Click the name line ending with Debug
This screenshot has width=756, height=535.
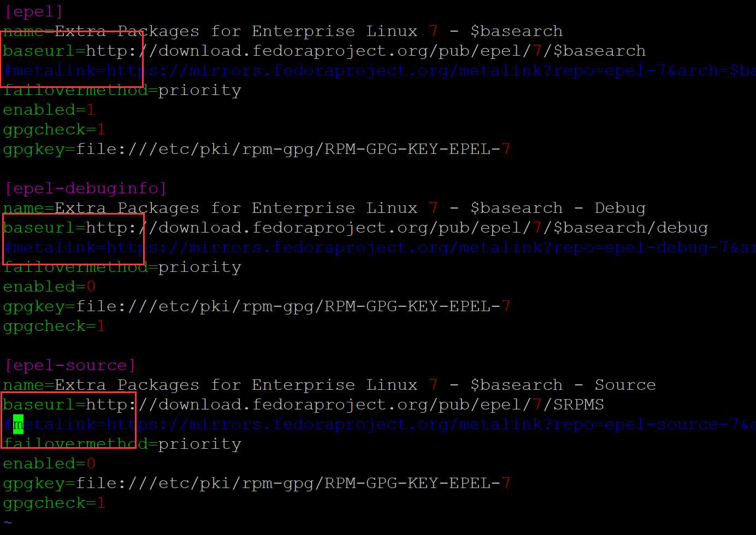click(324, 208)
